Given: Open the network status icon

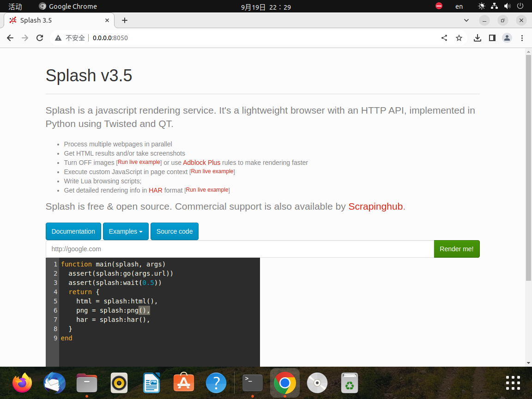Looking at the screenshot, I should pyautogui.click(x=494, y=6).
